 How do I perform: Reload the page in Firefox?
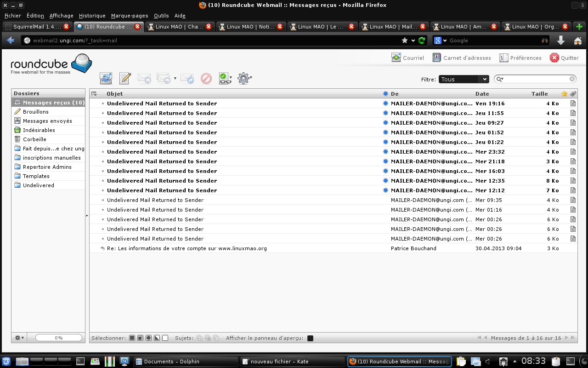coord(422,40)
